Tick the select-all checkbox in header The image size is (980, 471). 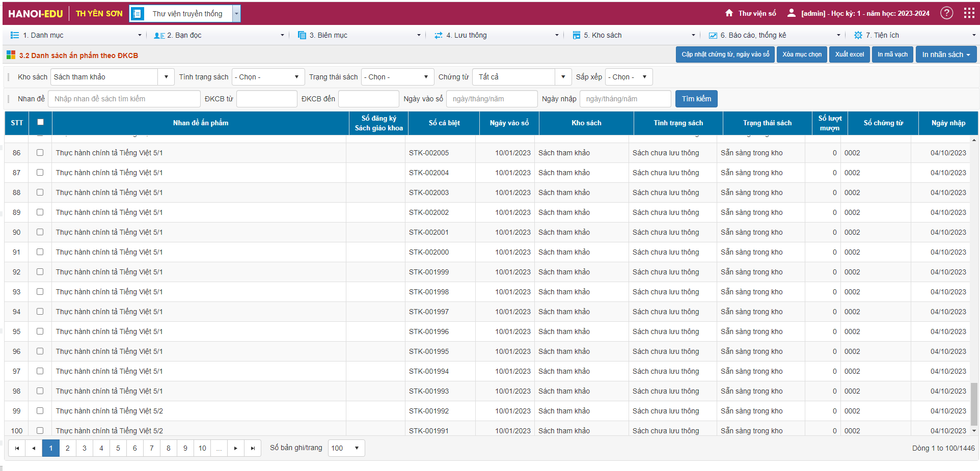click(x=41, y=122)
